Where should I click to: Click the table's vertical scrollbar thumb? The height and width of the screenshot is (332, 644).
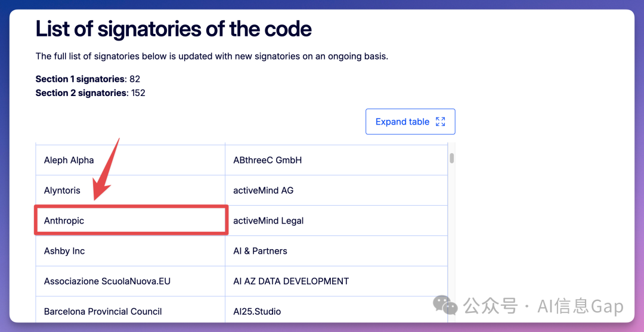tap(452, 158)
